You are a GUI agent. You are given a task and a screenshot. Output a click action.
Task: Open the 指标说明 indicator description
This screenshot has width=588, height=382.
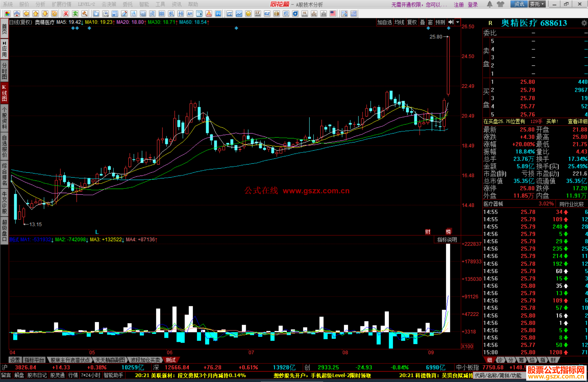(447, 240)
